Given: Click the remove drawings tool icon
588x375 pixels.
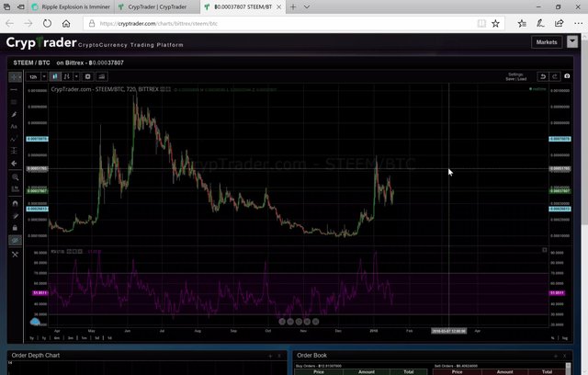Looking at the screenshot, I should click(15, 255).
